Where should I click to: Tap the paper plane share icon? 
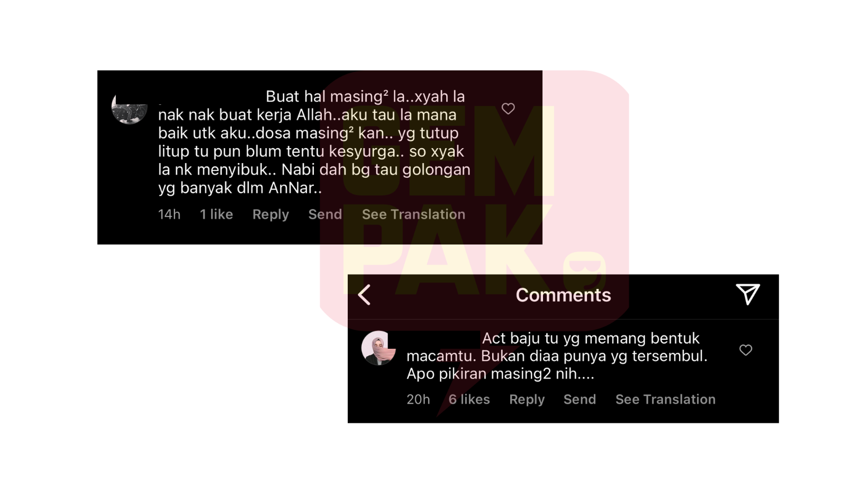(x=748, y=294)
